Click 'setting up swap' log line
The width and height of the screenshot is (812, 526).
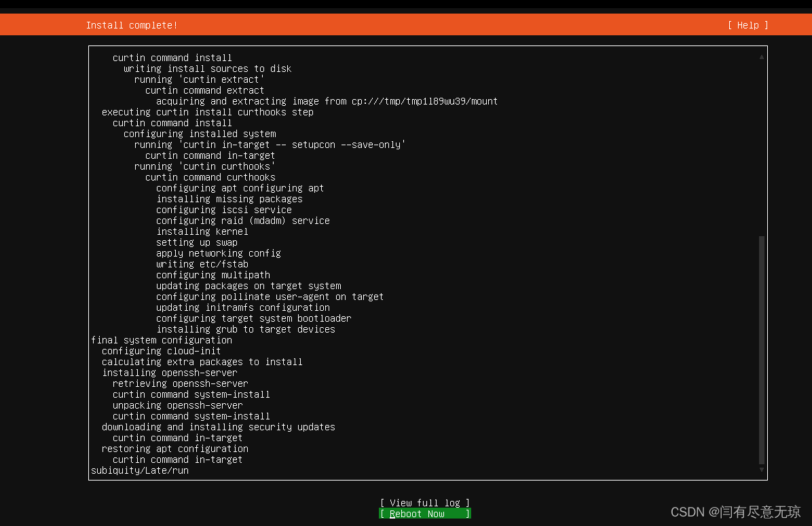197,242
